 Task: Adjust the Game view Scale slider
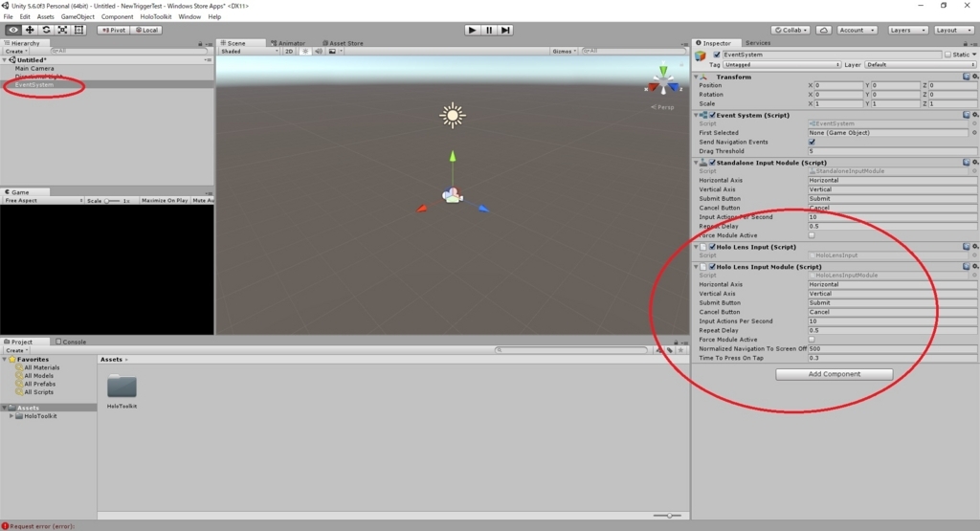[112, 201]
